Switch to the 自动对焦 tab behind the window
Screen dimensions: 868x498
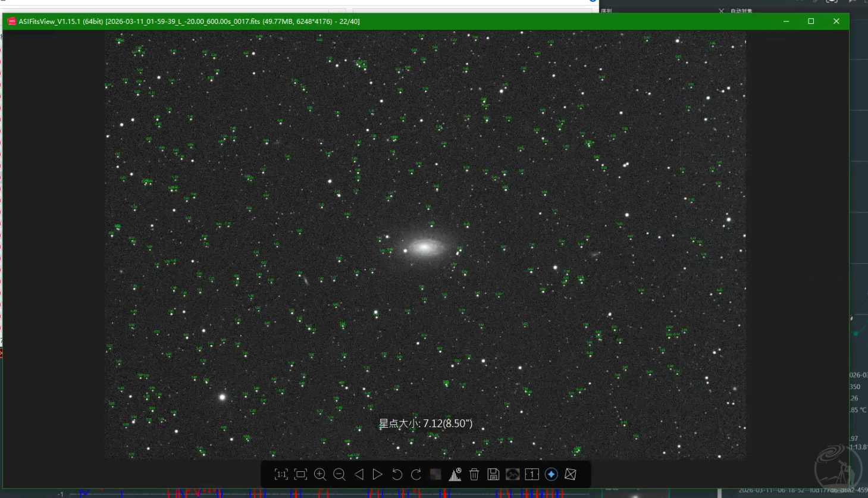tap(741, 11)
